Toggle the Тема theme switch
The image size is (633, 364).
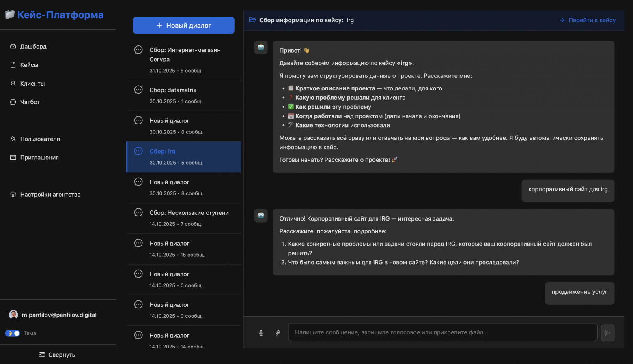pos(13,333)
